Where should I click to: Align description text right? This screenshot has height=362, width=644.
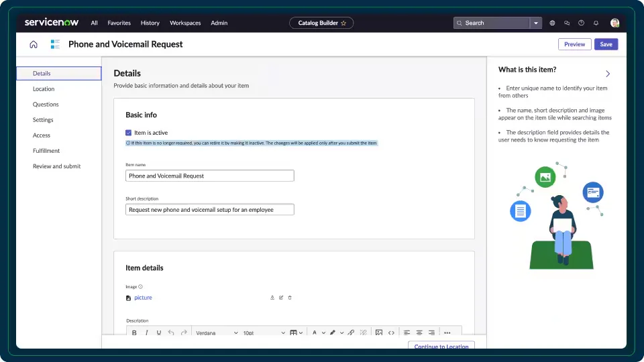tap(431, 333)
